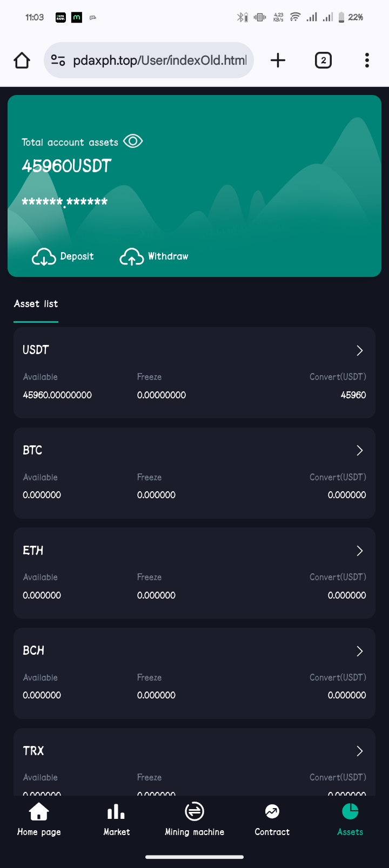Open browser three-dot menu

(x=367, y=60)
